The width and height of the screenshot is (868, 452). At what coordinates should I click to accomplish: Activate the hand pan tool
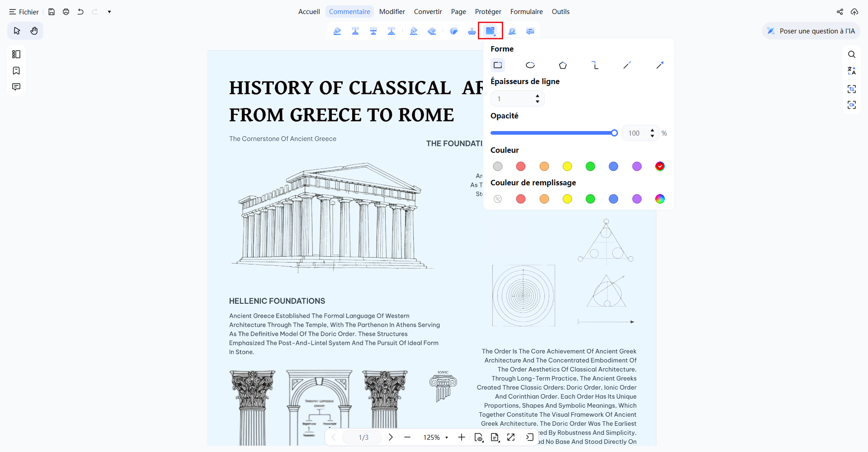pyautogui.click(x=34, y=31)
